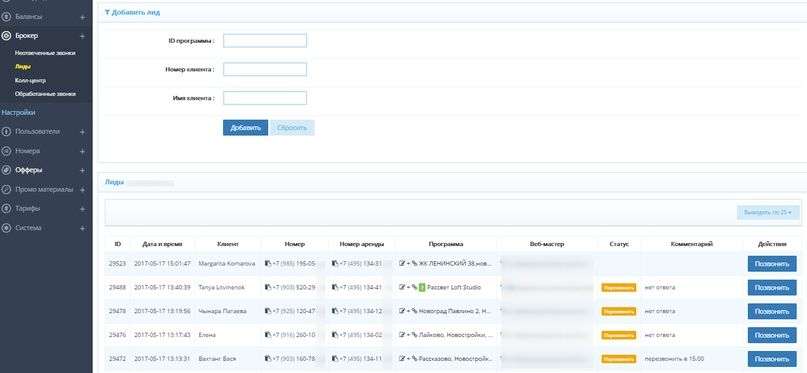Copy client number in Елена row
This screenshot has height=373, width=807.
(x=268, y=335)
